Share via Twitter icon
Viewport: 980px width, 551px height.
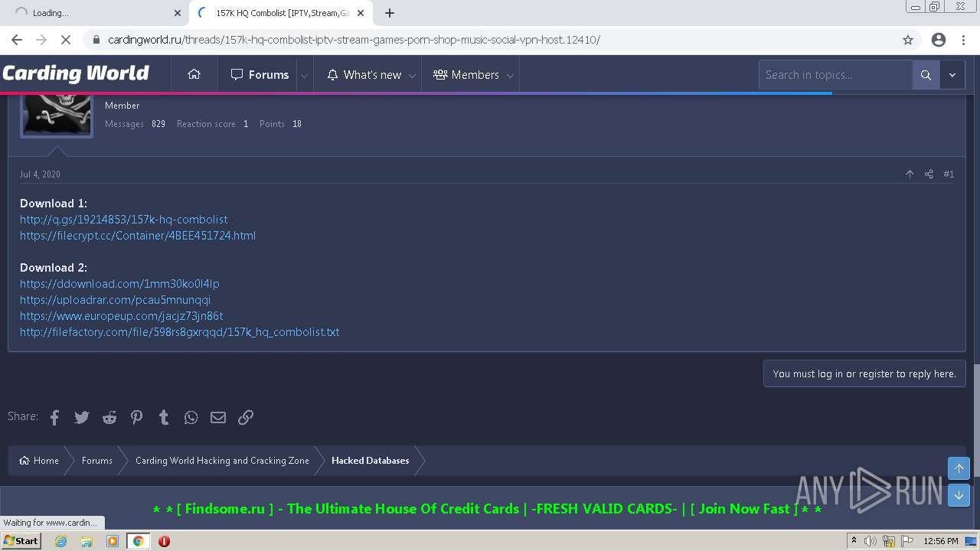pyautogui.click(x=82, y=417)
